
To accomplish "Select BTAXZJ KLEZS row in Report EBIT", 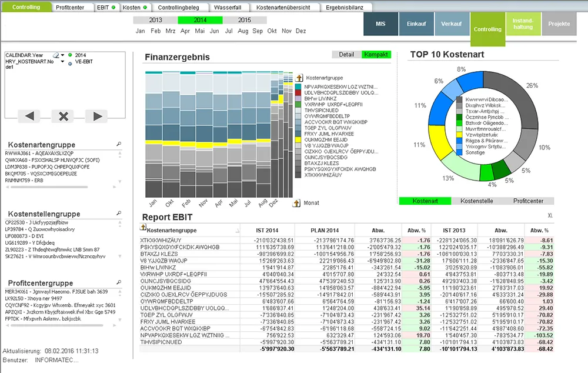I will [x=346, y=254].
